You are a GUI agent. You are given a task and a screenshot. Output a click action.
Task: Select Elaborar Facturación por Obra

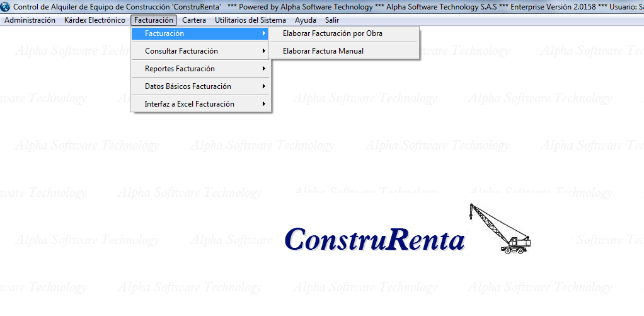coord(332,33)
